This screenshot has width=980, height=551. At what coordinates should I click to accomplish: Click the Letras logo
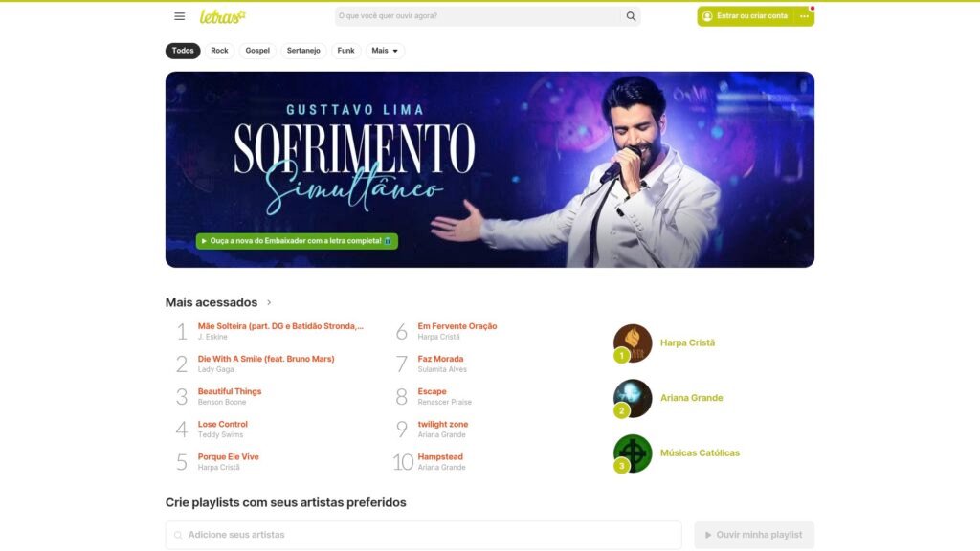(x=222, y=17)
